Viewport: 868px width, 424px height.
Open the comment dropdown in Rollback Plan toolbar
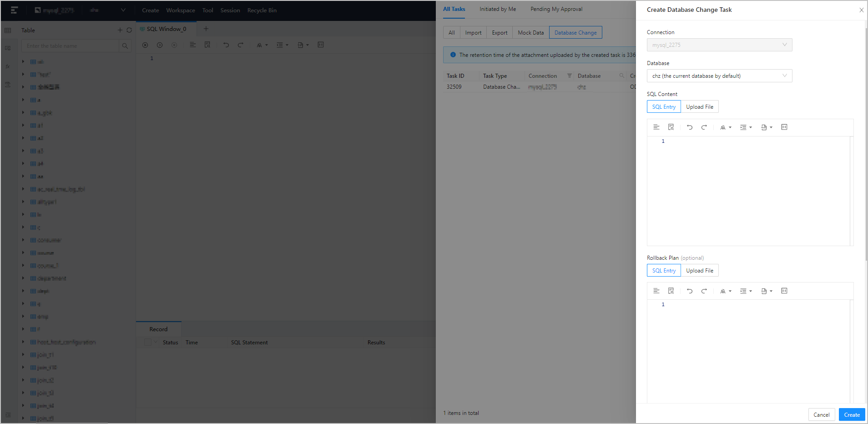coord(767,292)
